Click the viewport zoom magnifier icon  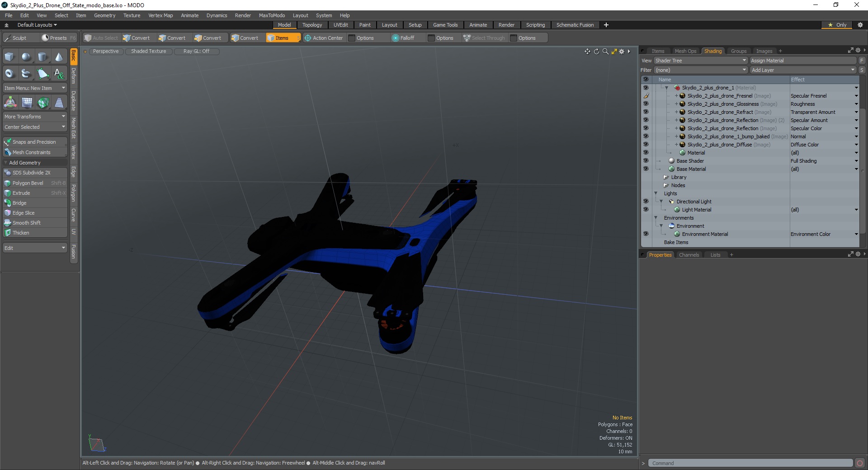point(605,52)
